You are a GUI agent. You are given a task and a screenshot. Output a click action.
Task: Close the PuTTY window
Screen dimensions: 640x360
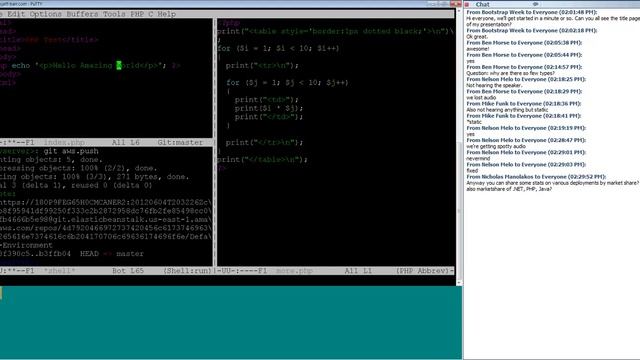point(456,4)
